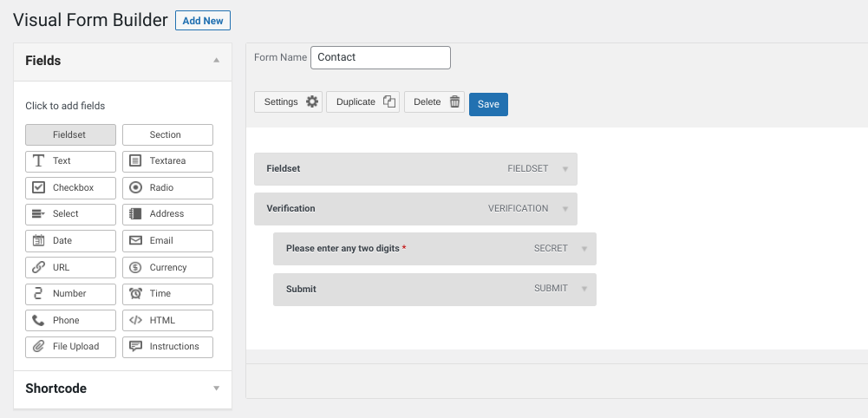Viewport: 868px width, 418px height.
Task: Select the Verification row label
Action: click(290, 208)
